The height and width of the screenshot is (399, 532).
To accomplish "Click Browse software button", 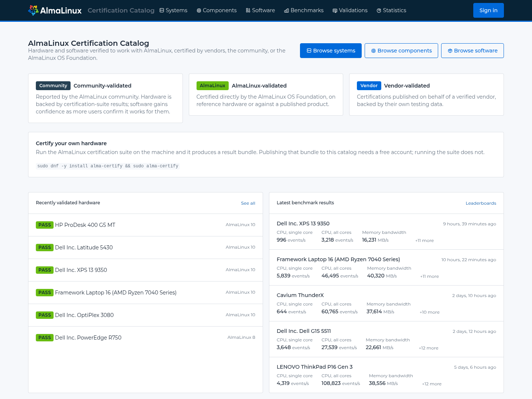I will pyautogui.click(x=473, y=51).
